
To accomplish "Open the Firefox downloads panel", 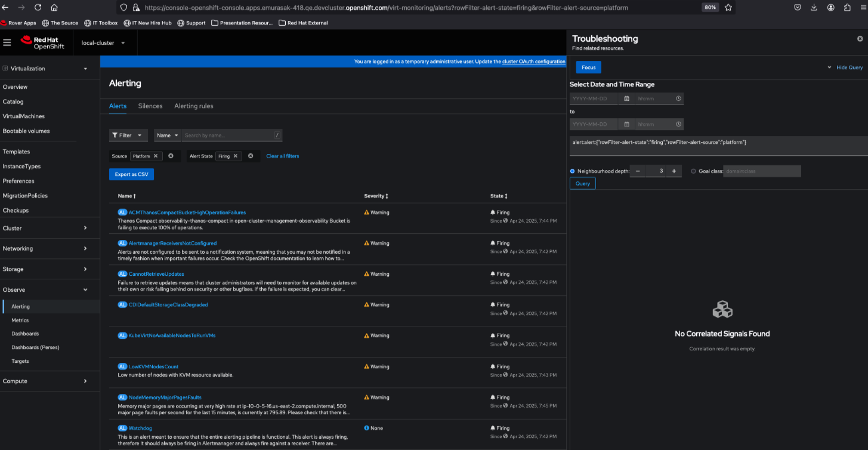I will tap(814, 8).
